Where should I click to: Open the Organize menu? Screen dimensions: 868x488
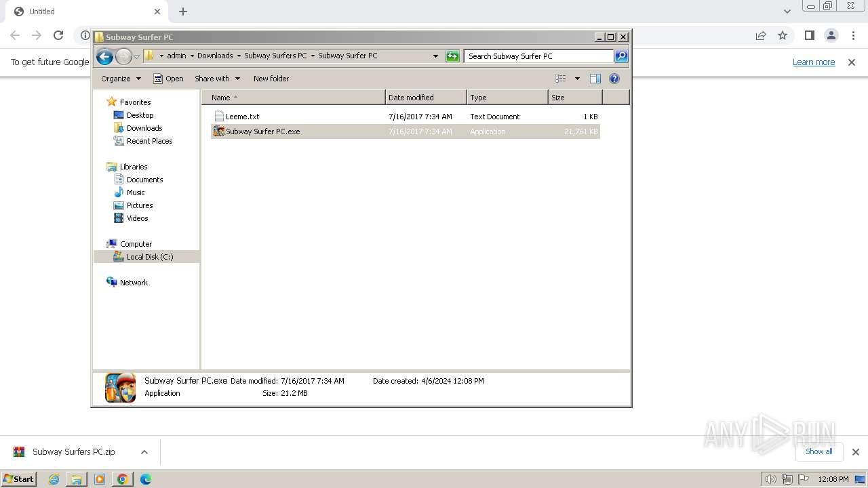click(121, 79)
